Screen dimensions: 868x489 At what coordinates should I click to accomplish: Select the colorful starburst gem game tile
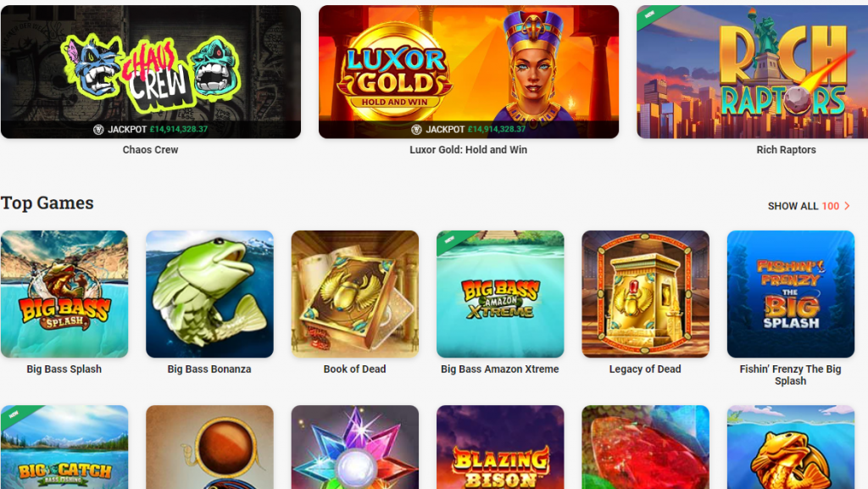[355, 447]
